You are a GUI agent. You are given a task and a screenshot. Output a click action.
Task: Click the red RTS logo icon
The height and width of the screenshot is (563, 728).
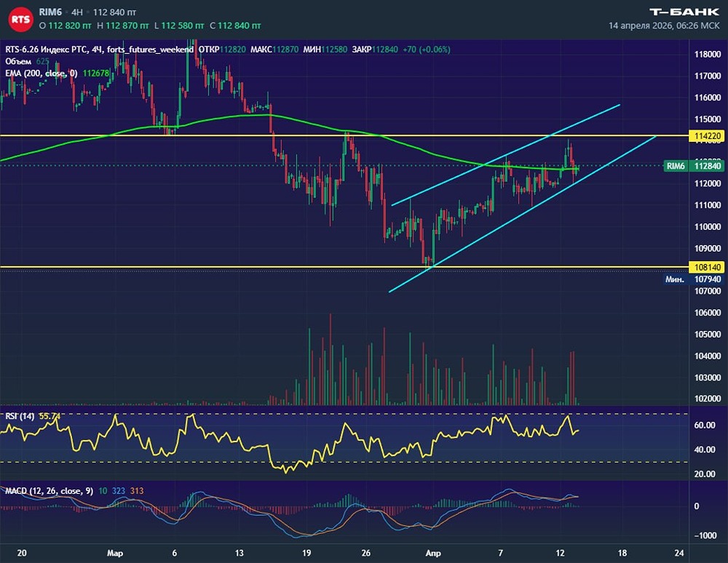coord(20,20)
